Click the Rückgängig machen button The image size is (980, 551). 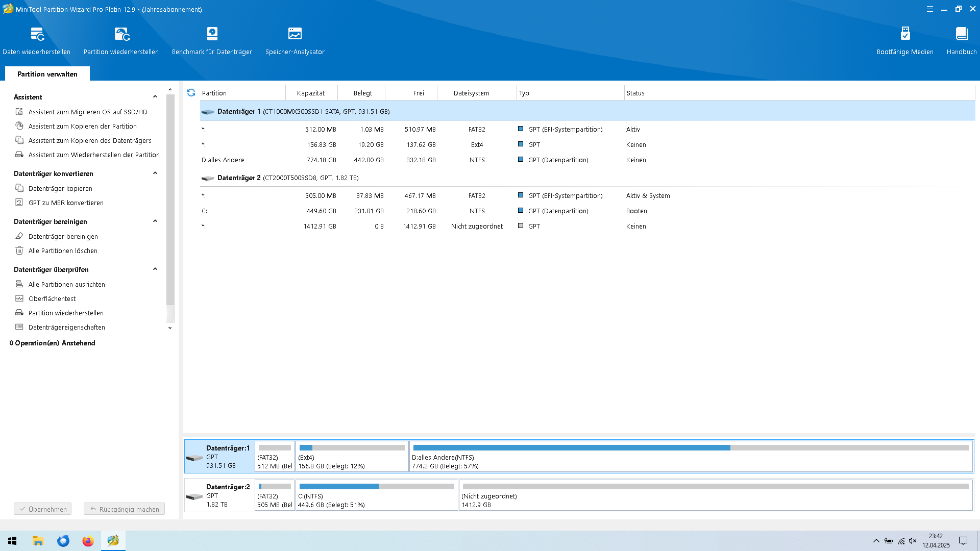tap(124, 509)
